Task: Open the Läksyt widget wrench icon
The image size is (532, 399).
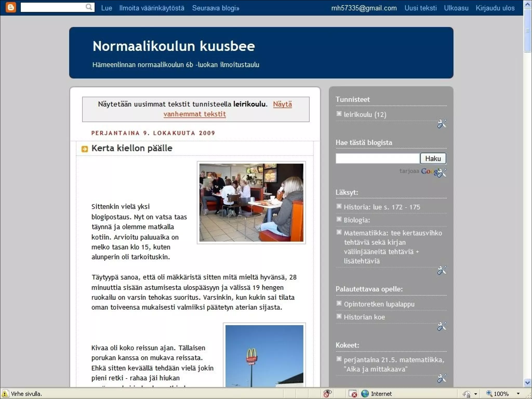Action: point(442,270)
